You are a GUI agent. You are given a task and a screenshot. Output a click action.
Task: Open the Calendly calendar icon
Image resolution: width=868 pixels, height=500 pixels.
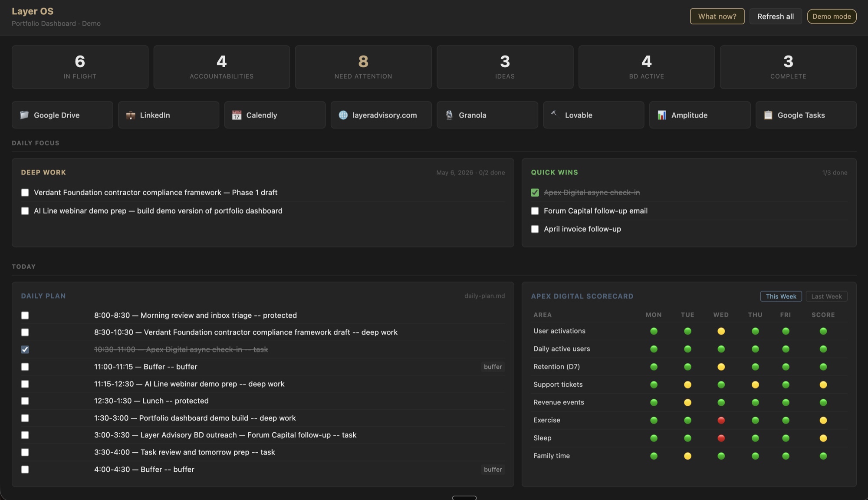237,115
